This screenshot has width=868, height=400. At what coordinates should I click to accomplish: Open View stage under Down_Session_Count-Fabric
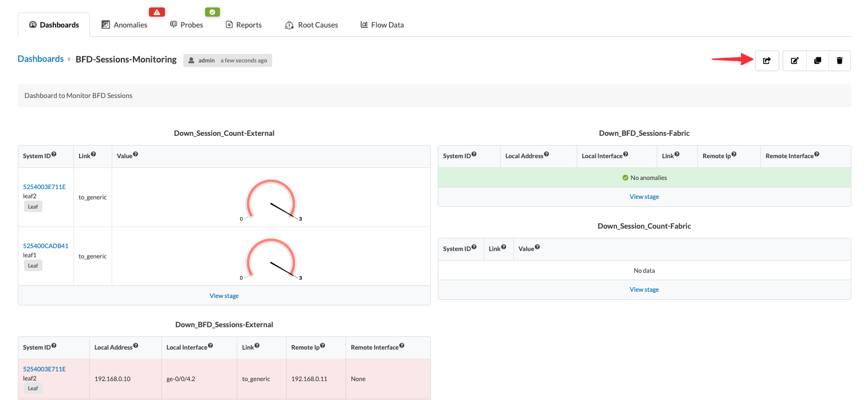644,289
